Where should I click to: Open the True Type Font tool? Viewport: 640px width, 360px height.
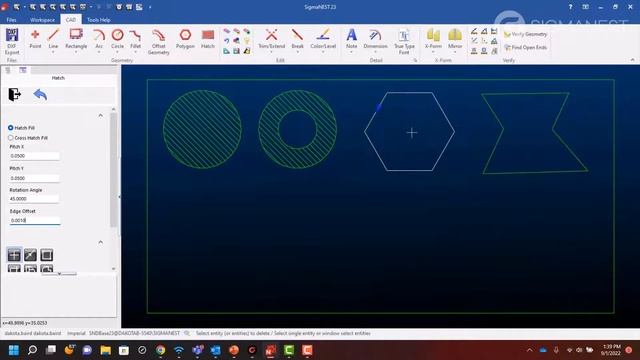[x=404, y=41]
